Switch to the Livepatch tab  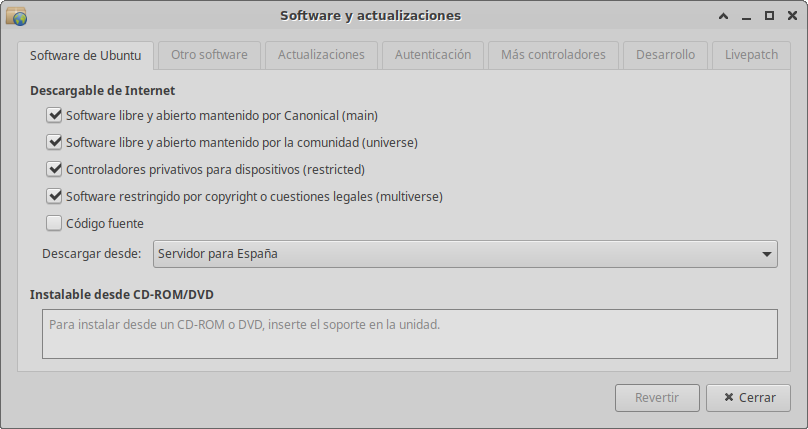coord(751,55)
